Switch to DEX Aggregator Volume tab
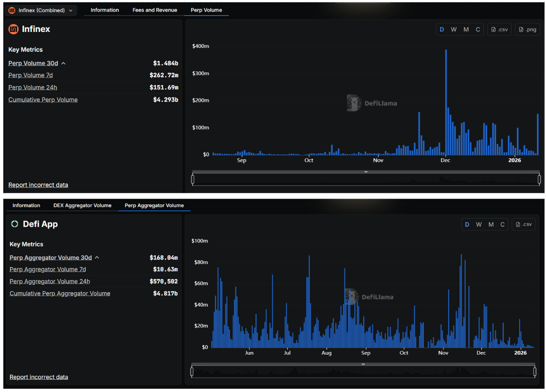This screenshot has width=546, height=392. 82,205
